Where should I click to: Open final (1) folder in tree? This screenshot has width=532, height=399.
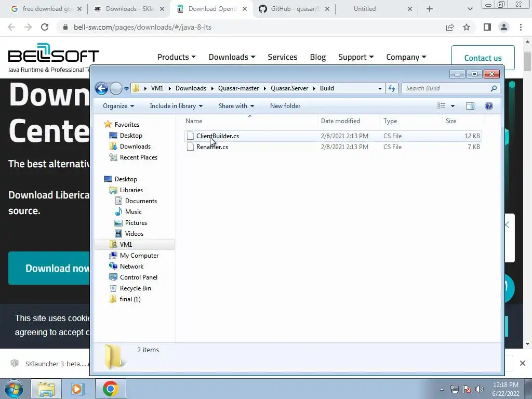130,299
